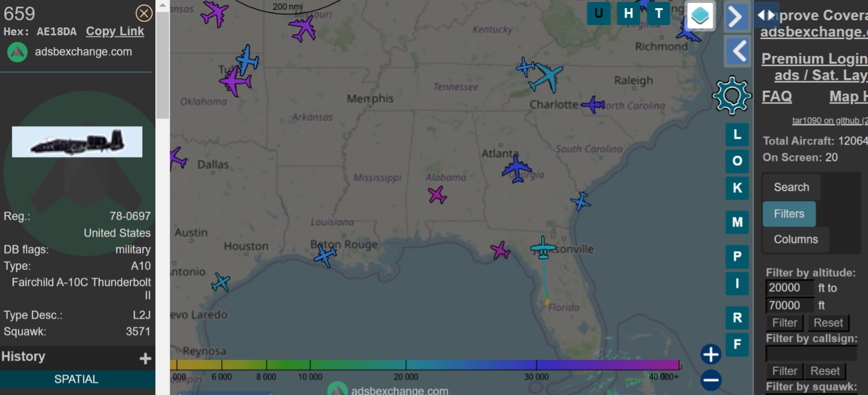Toggle the O map button

(x=737, y=161)
